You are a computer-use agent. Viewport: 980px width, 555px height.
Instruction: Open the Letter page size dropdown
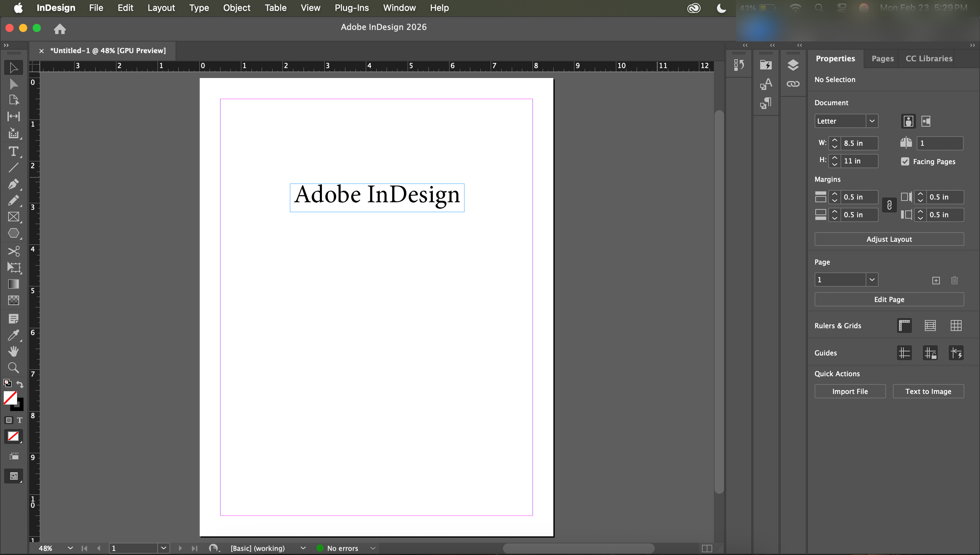click(871, 121)
